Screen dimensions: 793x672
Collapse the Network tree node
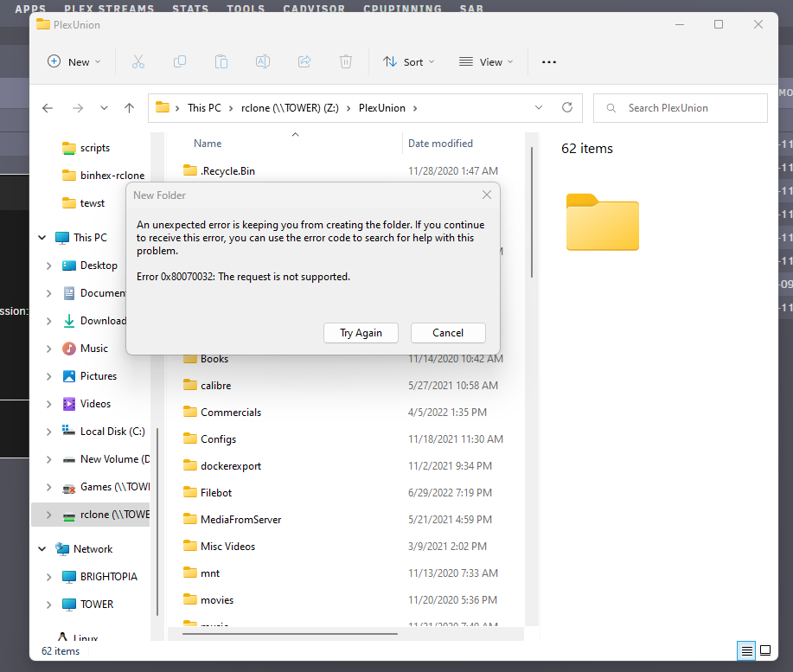pos(42,548)
